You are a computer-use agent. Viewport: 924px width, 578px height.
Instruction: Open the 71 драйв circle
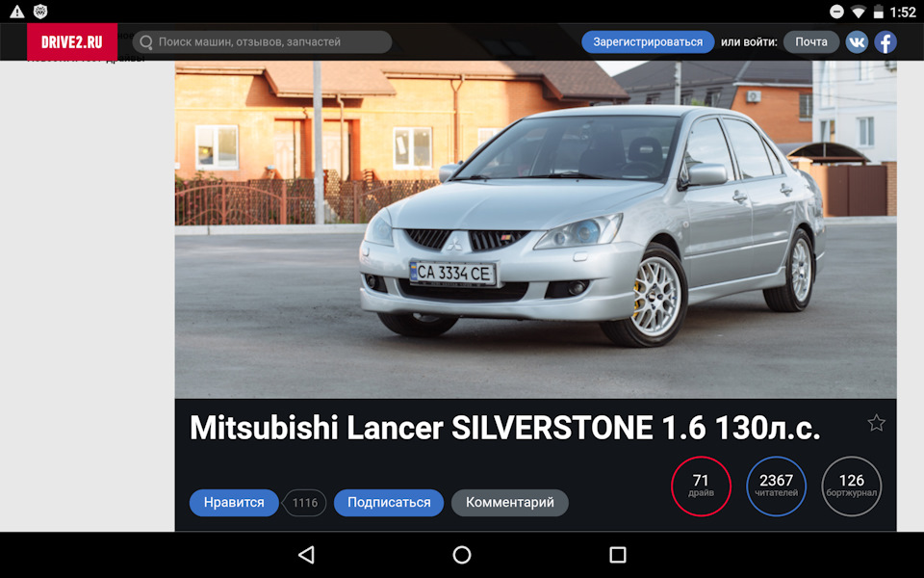coord(701,486)
